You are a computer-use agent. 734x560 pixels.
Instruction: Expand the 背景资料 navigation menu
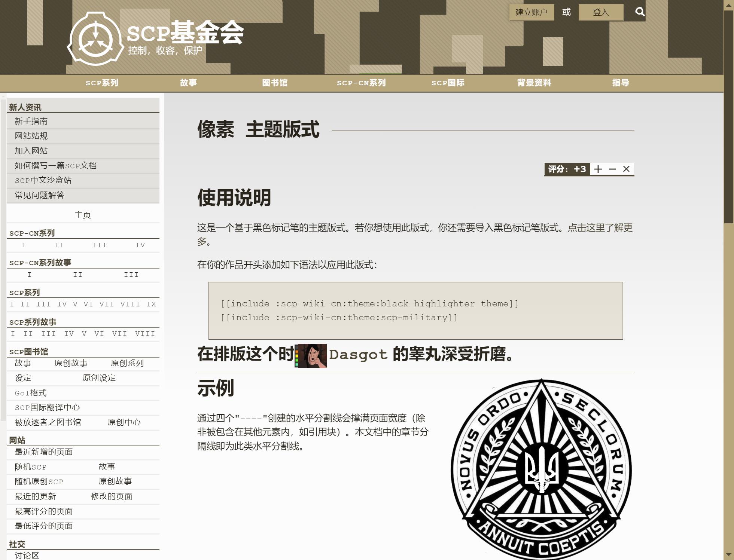534,83
